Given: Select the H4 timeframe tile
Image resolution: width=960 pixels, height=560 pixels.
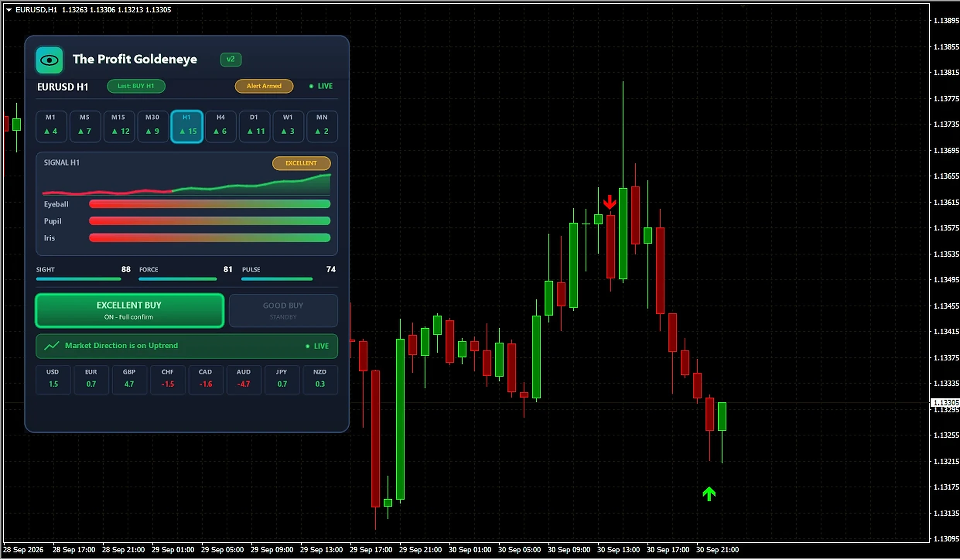Looking at the screenshot, I should [x=220, y=126].
